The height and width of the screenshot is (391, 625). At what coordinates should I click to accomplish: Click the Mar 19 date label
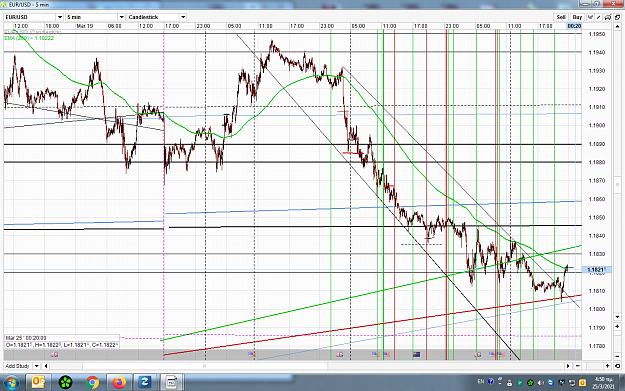point(85,26)
